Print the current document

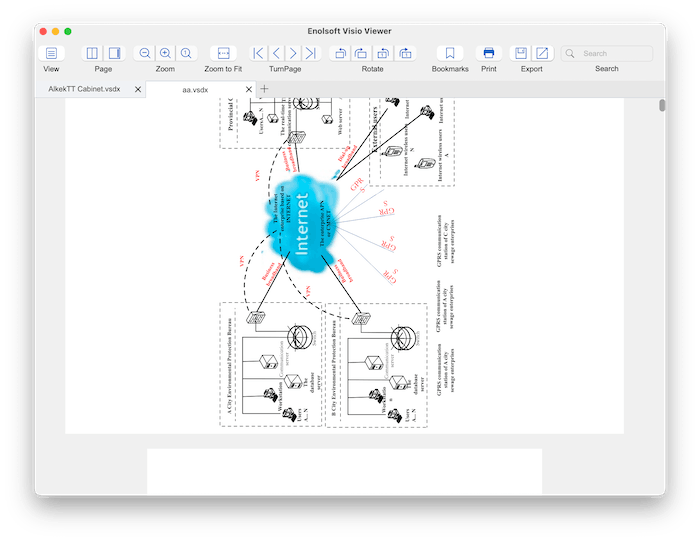488,53
